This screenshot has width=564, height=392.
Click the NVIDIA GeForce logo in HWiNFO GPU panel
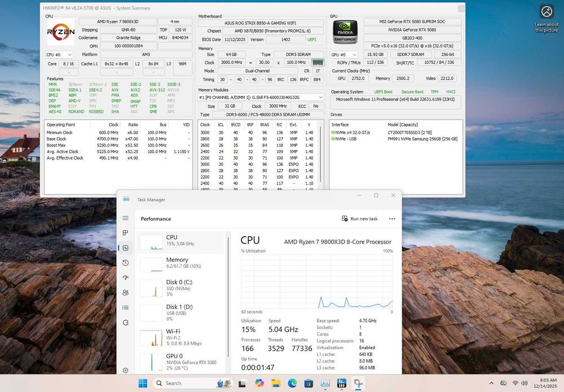(x=345, y=32)
